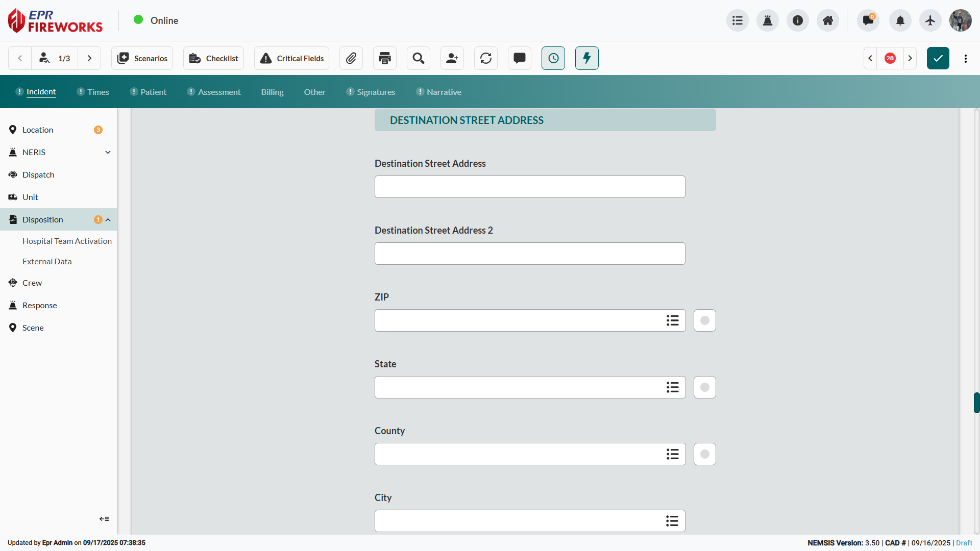The width and height of the screenshot is (980, 551).
Task: Open the ZIP field list dropdown
Action: click(672, 320)
